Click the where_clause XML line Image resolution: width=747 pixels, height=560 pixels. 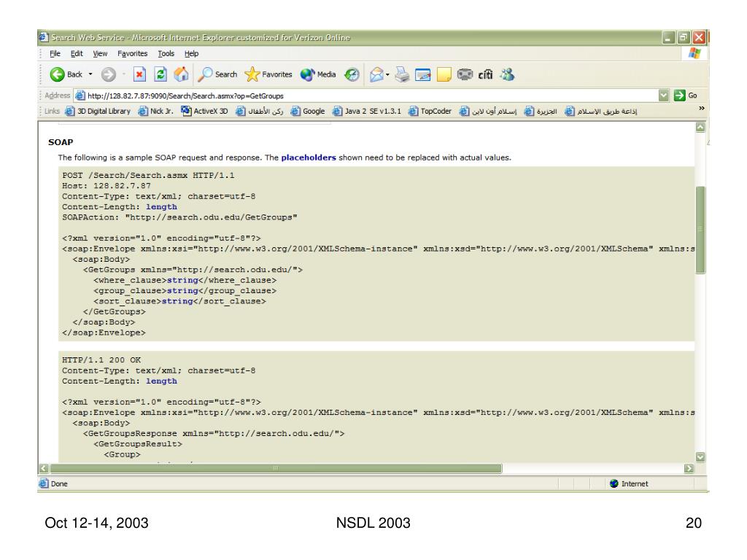click(x=185, y=280)
